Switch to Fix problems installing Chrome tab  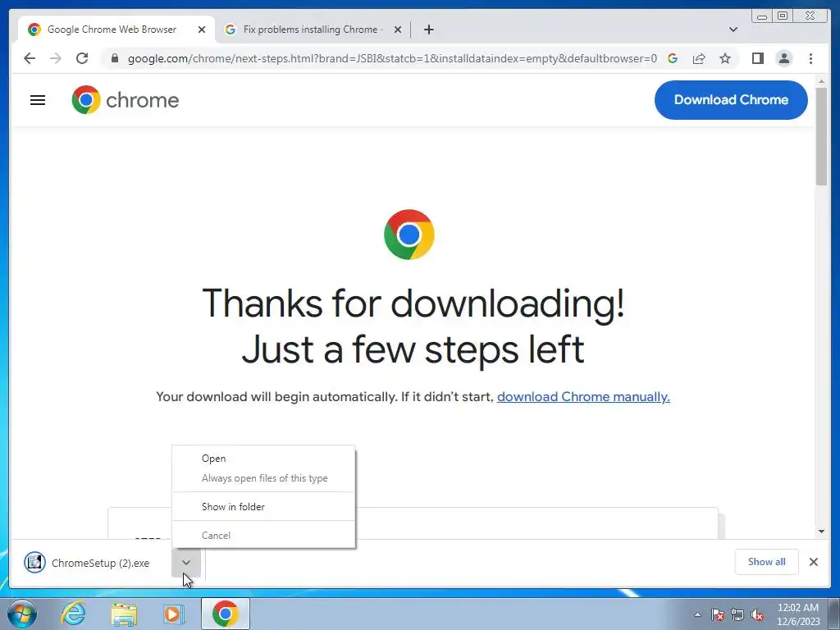[x=313, y=30]
